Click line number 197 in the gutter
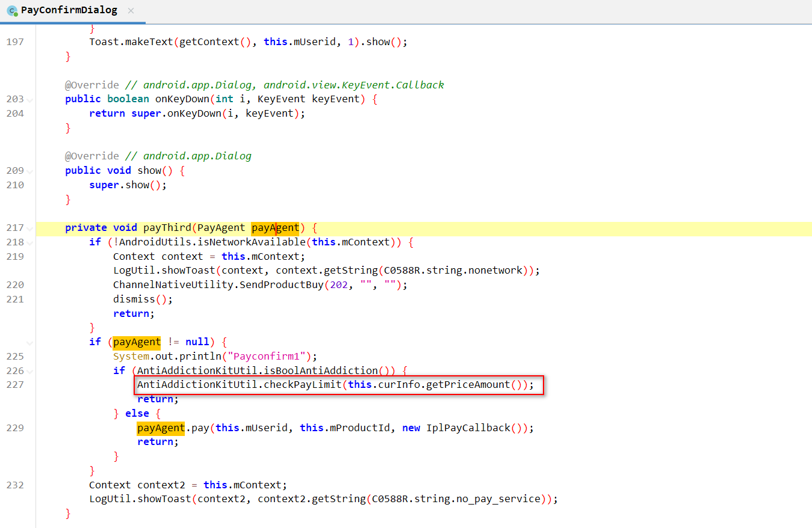This screenshot has height=528, width=812. point(15,42)
